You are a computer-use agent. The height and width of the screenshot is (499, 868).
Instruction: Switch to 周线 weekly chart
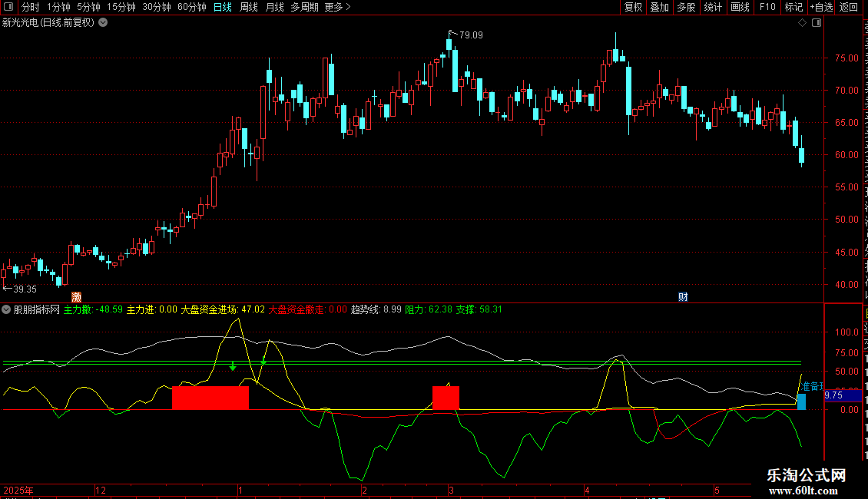pyautogui.click(x=249, y=7)
